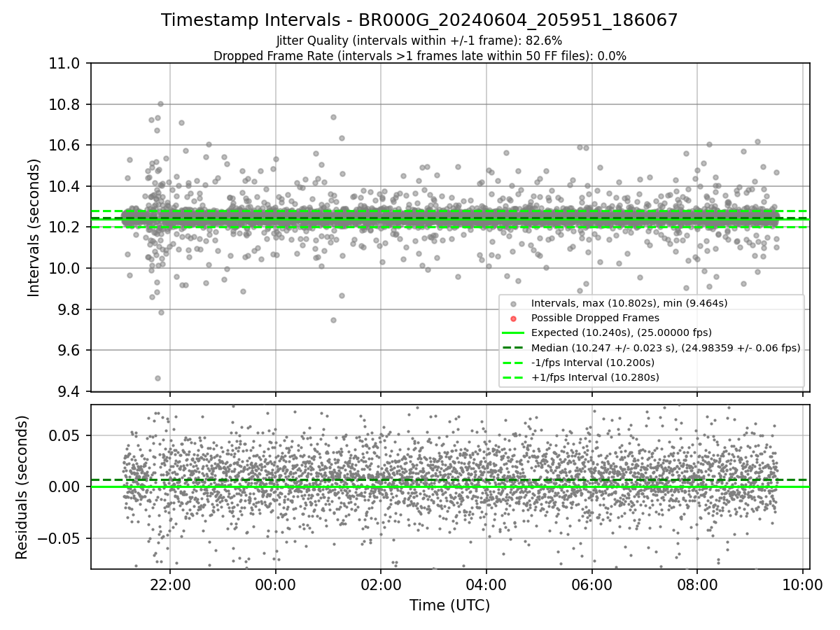The image size is (840, 630).
Task: Click the 'Intervals (seconds)' y-axis label
Action: point(34,227)
